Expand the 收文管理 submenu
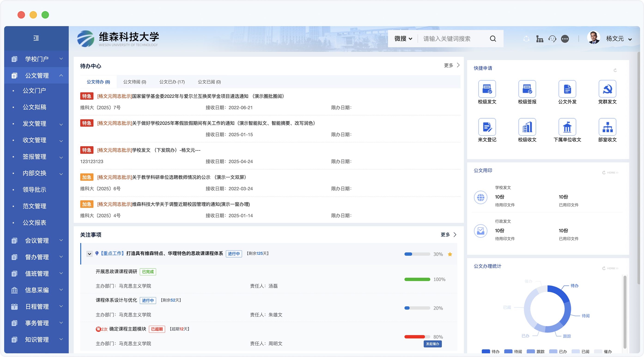The height and width of the screenshot is (357, 644). [61, 141]
